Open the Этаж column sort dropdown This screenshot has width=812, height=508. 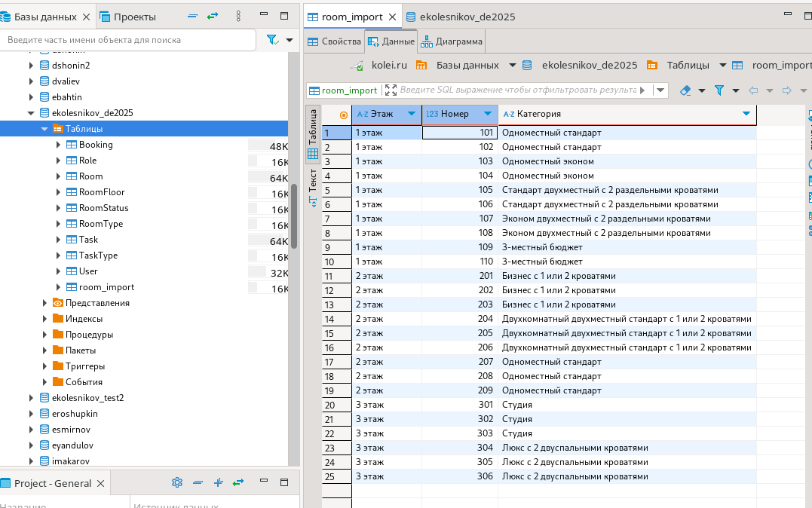coord(411,114)
